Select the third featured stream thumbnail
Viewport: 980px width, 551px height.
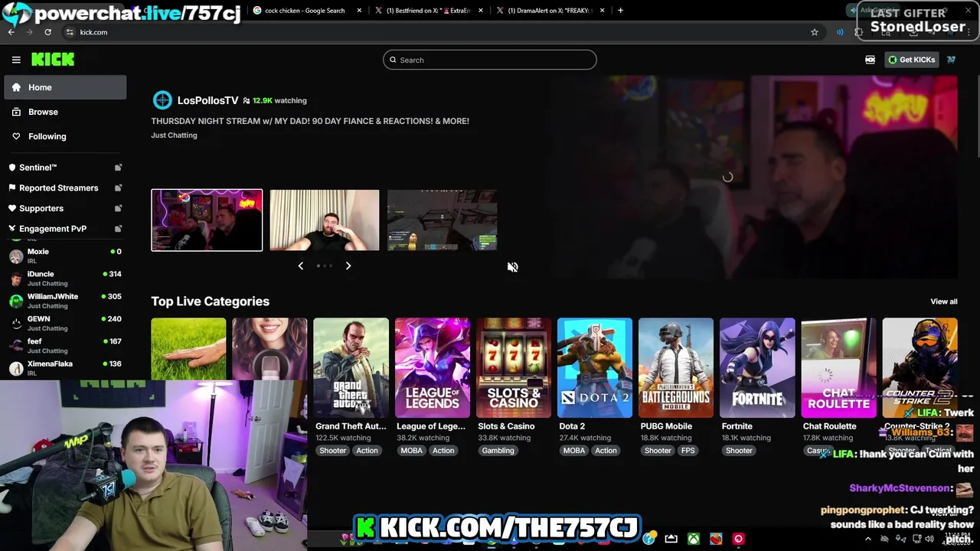[443, 220]
